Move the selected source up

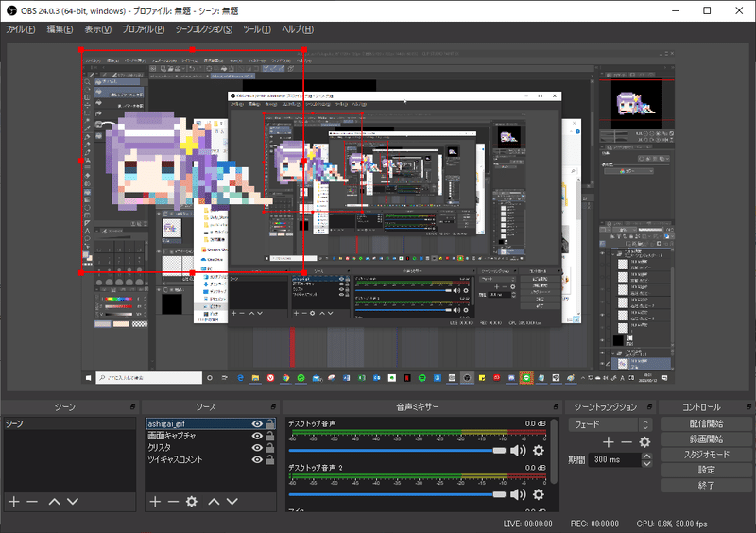pos(215,502)
